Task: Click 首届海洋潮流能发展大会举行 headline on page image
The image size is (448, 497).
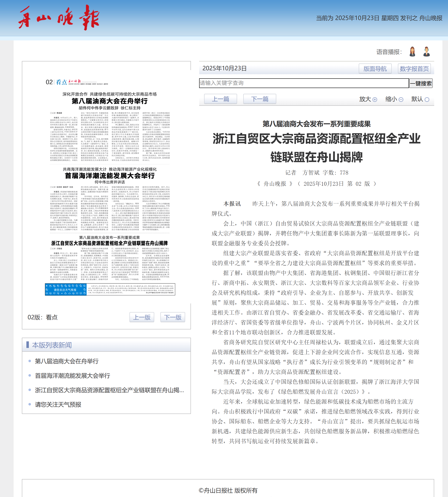Action: coord(109,176)
